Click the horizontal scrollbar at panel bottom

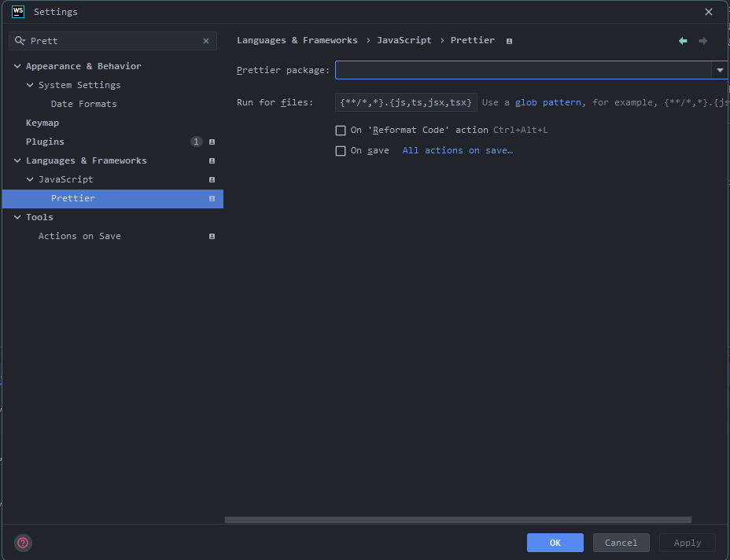[458, 520]
